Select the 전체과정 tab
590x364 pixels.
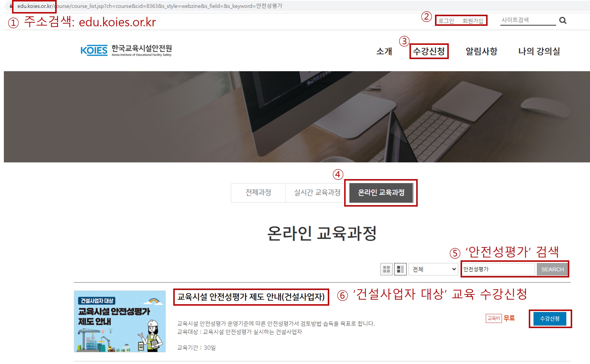[x=258, y=192]
